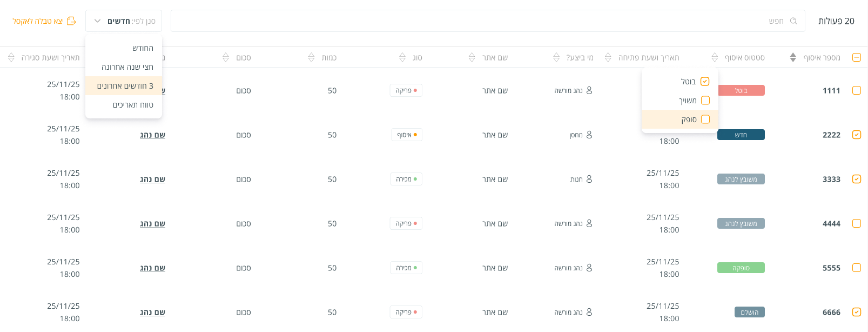The width and height of the screenshot is (868, 332).
Task: Click the person icon in row 5555
Action: point(589,268)
